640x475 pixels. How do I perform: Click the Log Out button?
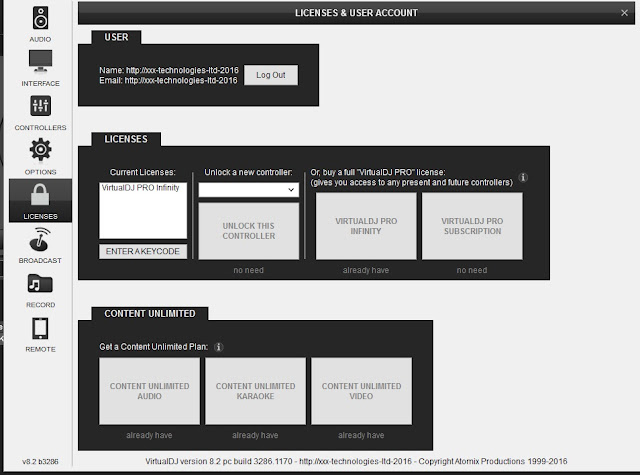[271, 75]
